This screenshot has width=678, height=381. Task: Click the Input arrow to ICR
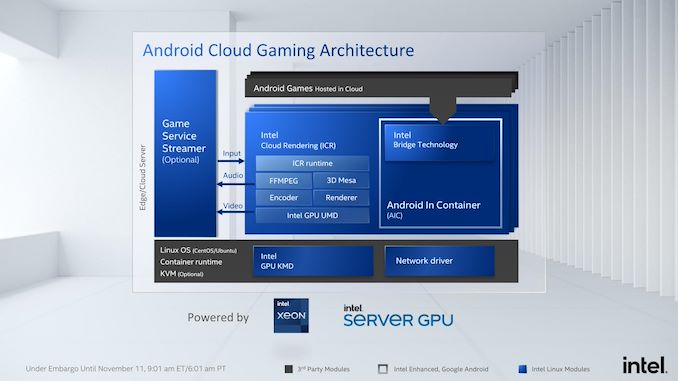(231, 161)
